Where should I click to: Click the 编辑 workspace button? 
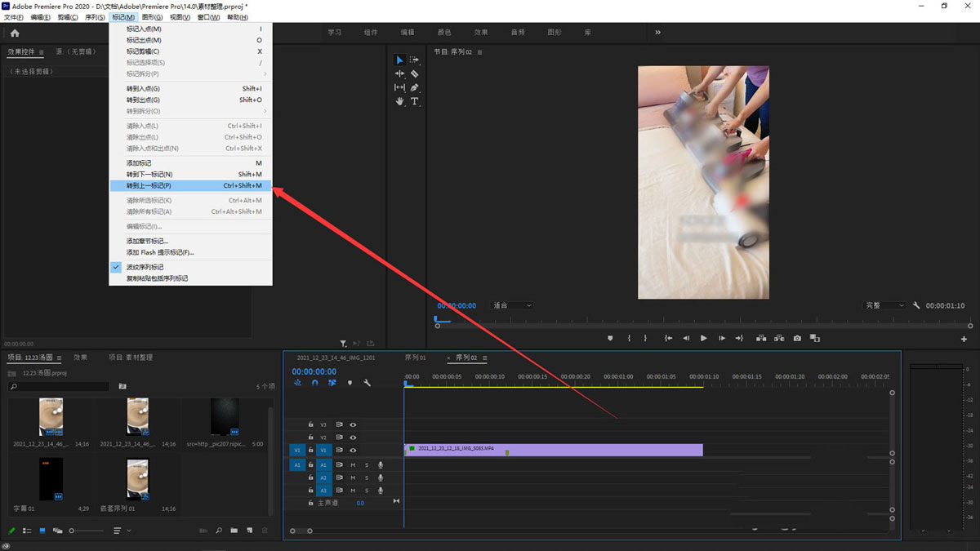click(x=407, y=33)
